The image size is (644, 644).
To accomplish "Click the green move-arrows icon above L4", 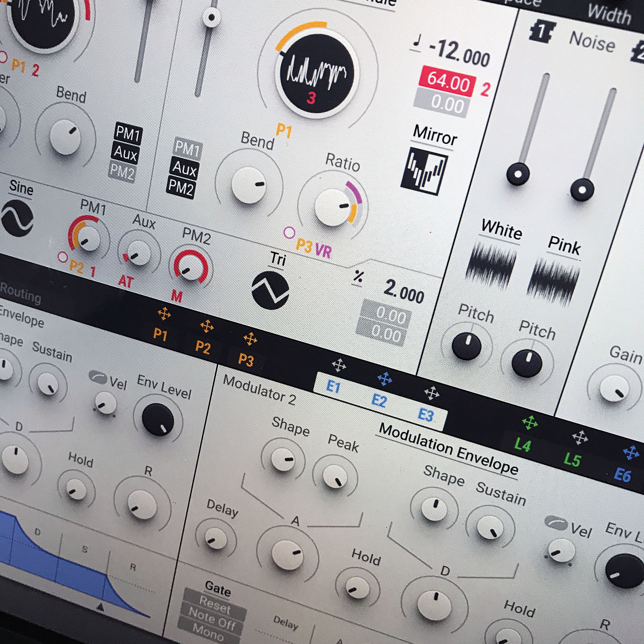I will point(529,423).
